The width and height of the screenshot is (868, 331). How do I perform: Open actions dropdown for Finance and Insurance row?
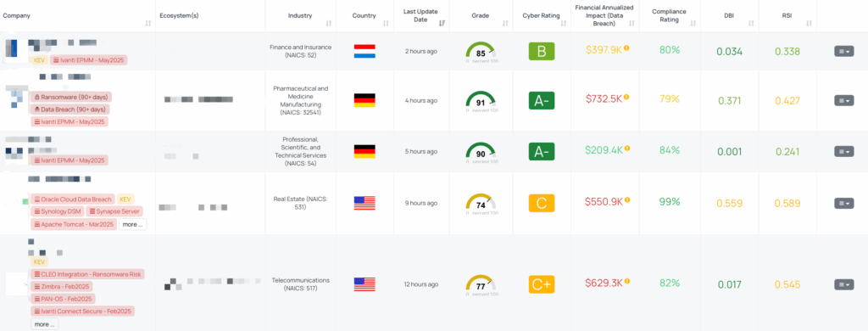click(844, 51)
